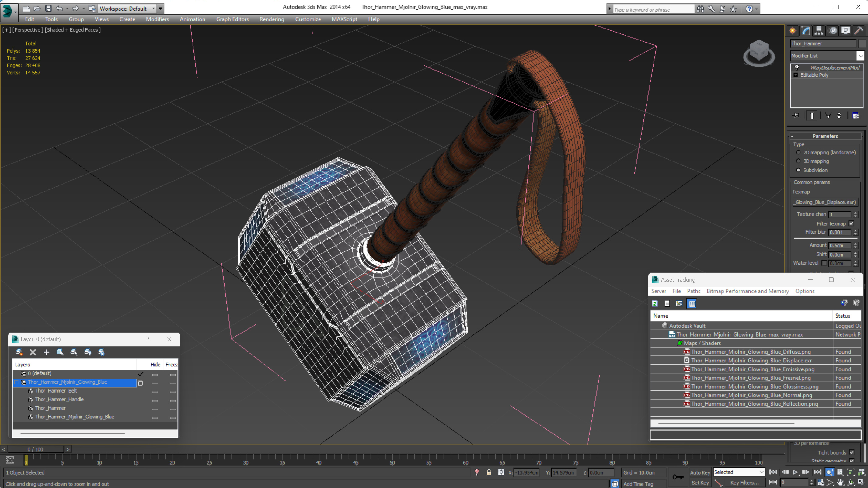Adjust Filter blur spinner arrows

(x=855, y=232)
